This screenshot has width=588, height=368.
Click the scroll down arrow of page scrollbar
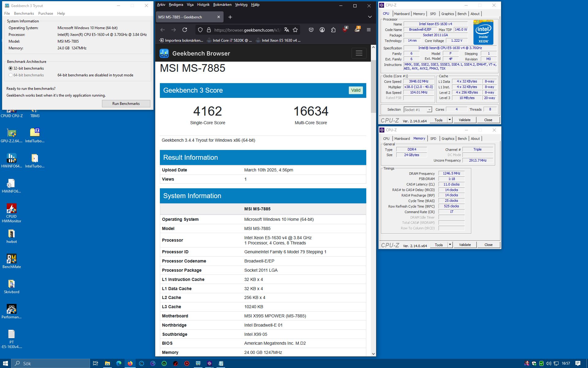coord(373,354)
